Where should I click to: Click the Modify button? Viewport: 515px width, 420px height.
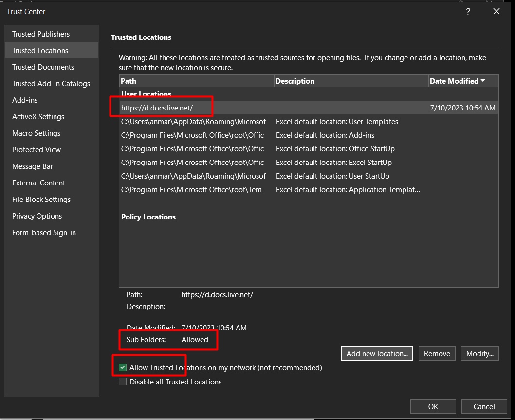click(x=479, y=354)
